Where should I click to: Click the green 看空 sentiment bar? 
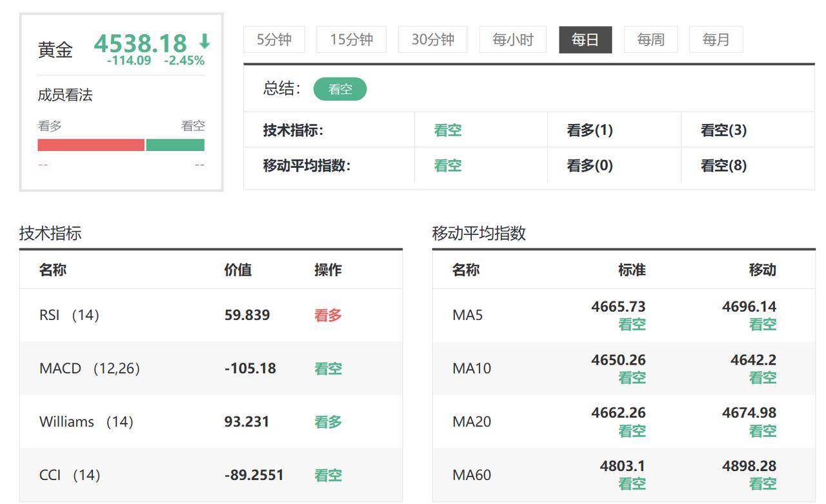pos(176,145)
